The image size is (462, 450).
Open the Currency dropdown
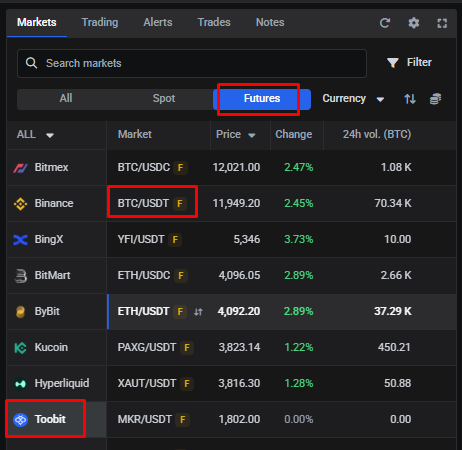coord(353,99)
